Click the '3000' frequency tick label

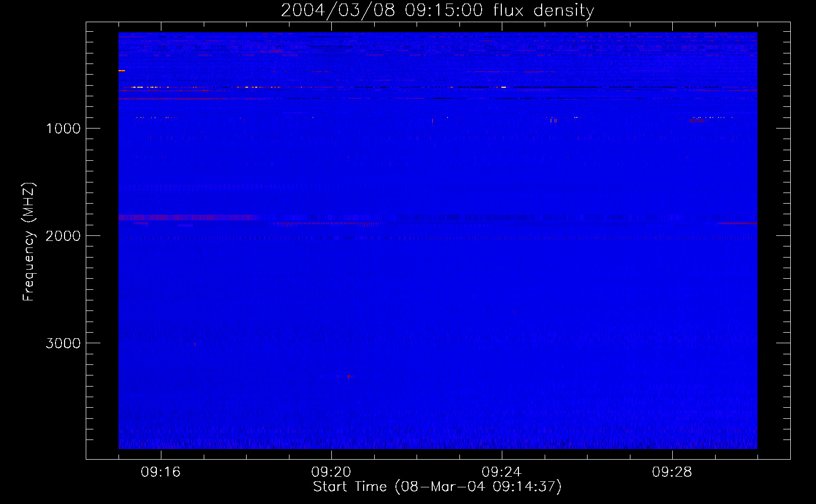tap(63, 343)
